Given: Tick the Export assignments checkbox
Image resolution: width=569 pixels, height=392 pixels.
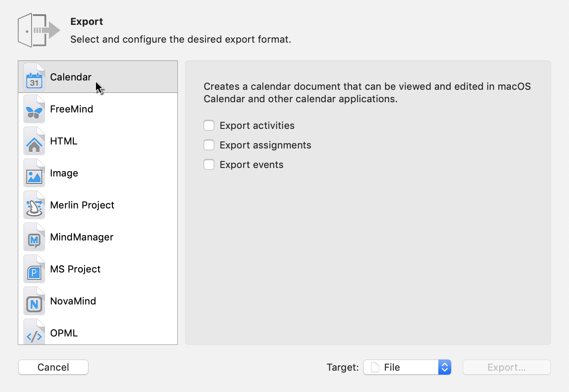Looking at the screenshot, I should 209,145.
